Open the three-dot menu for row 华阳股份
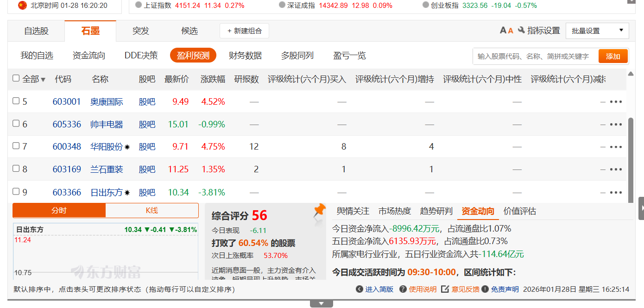This screenshot has width=644, height=308. click(616, 147)
